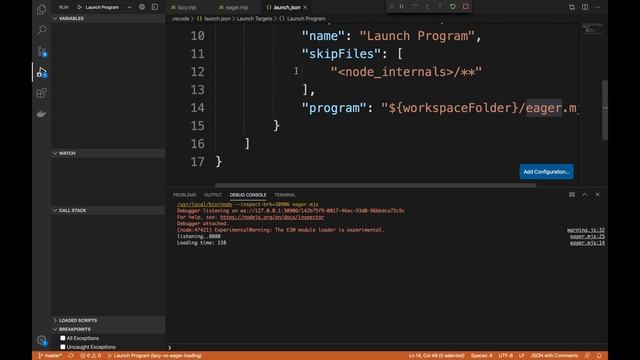
Task: Open launch.json via the gear icon
Action: click(x=142, y=7)
